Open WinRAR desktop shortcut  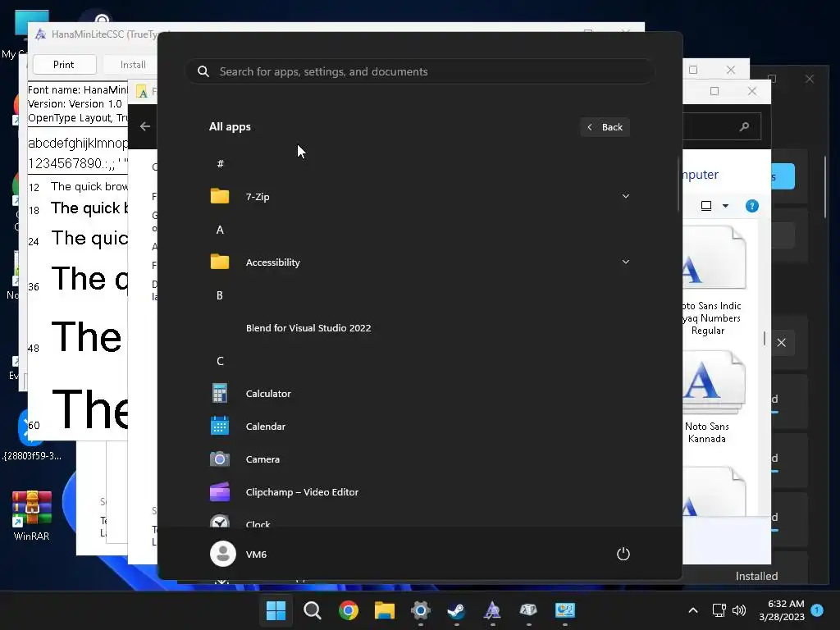click(32, 516)
